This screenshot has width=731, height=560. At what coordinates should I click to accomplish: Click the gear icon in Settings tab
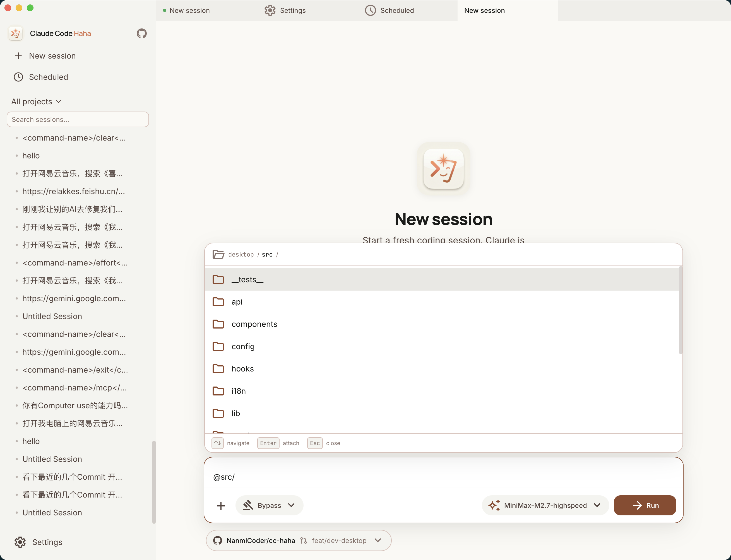270,10
